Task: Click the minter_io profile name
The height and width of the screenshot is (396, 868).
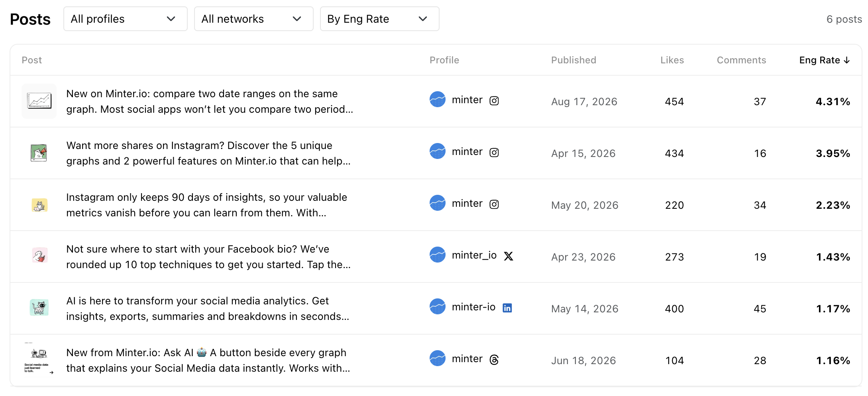Action: click(x=474, y=255)
